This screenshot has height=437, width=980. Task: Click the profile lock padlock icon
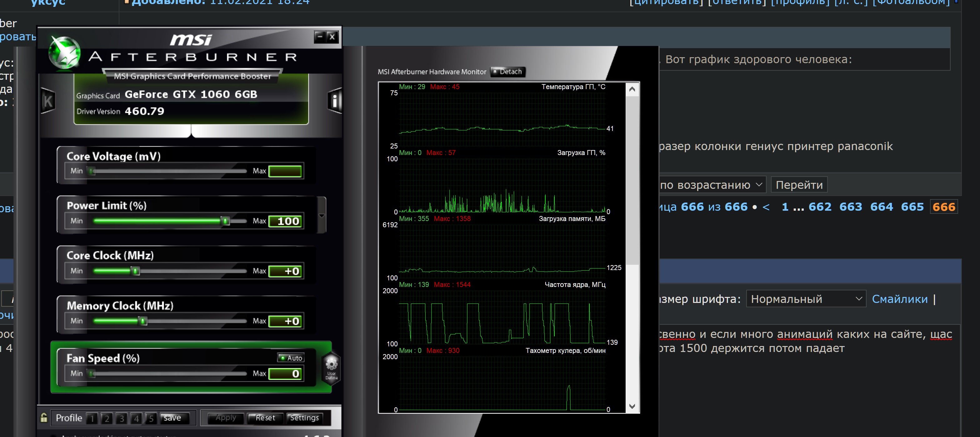click(44, 418)
